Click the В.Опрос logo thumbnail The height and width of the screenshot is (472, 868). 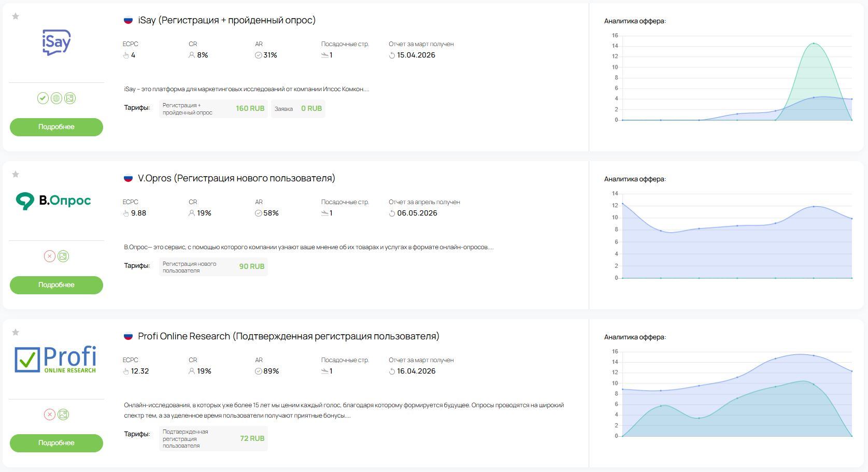click(53, 201)
